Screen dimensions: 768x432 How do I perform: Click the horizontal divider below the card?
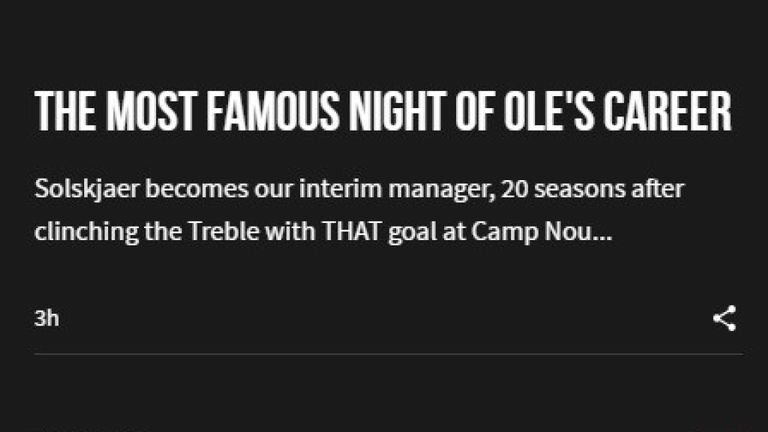click(388, 354)
